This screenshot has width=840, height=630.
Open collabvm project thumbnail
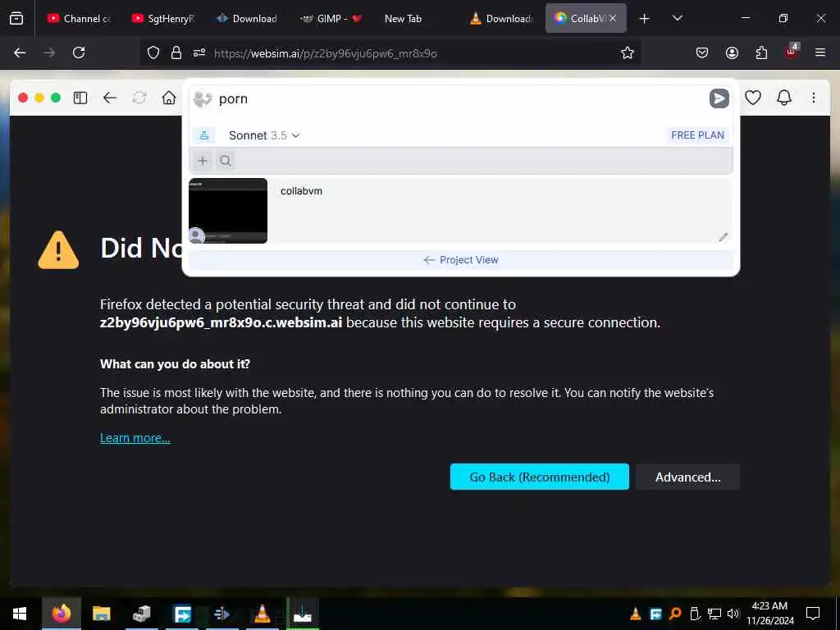coord(228,211)
